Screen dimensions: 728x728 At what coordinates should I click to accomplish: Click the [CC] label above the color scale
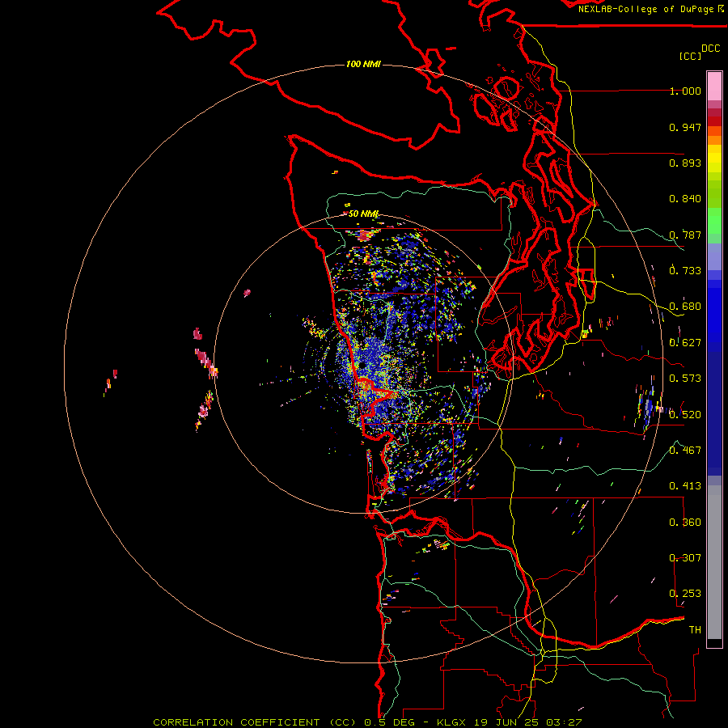(x=690, y=56)
